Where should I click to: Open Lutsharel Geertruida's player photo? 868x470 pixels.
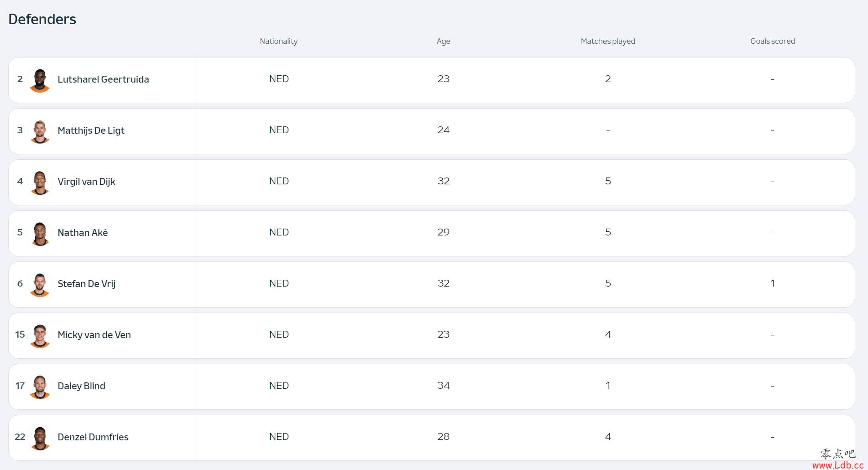tap(40, 80)
